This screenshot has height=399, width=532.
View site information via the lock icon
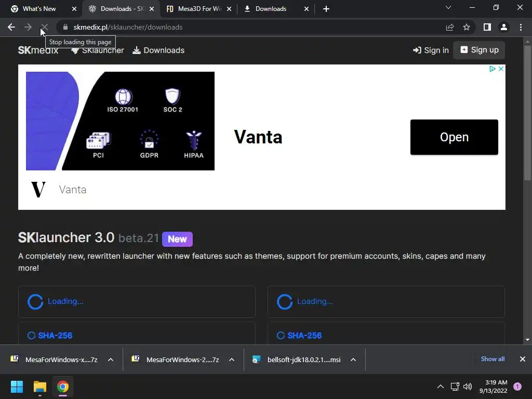pos(65,27)
